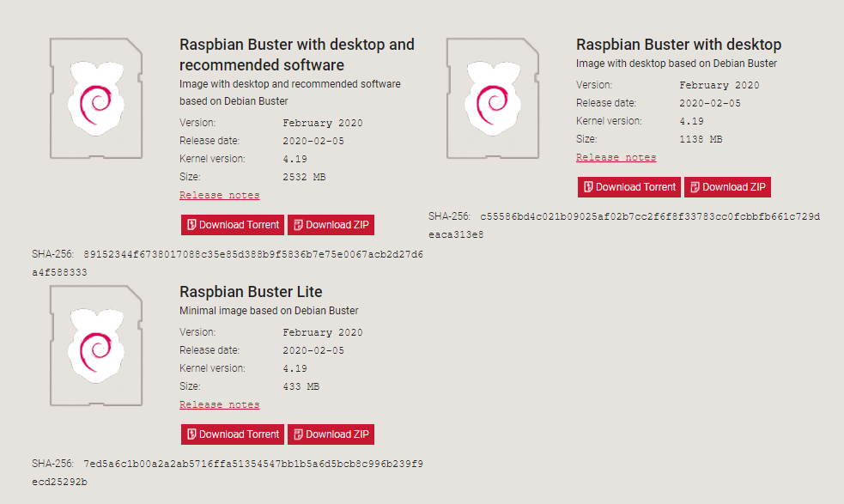Click the heading 'Raspbian Buster with desktop' above 'Image with desktop based on Debian Buster'
Image resolution: width=844 pixels, height=504 pixels.
[679, 44]
